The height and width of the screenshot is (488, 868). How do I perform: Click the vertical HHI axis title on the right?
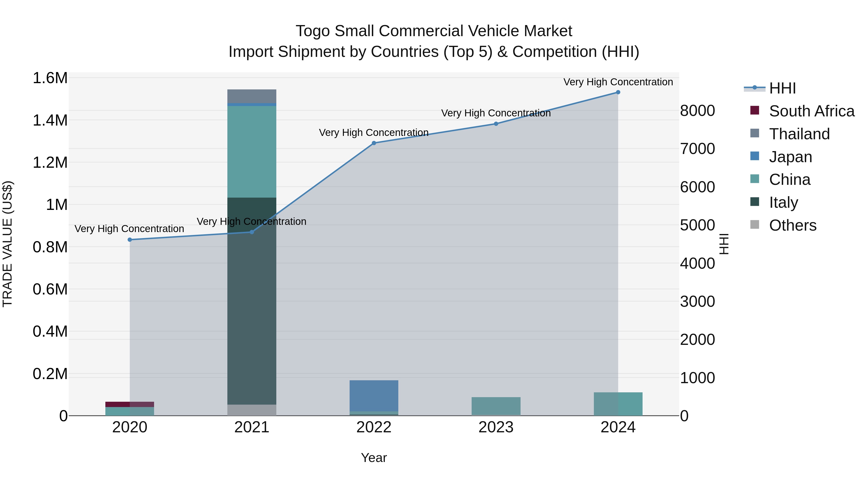coord(724,244)
